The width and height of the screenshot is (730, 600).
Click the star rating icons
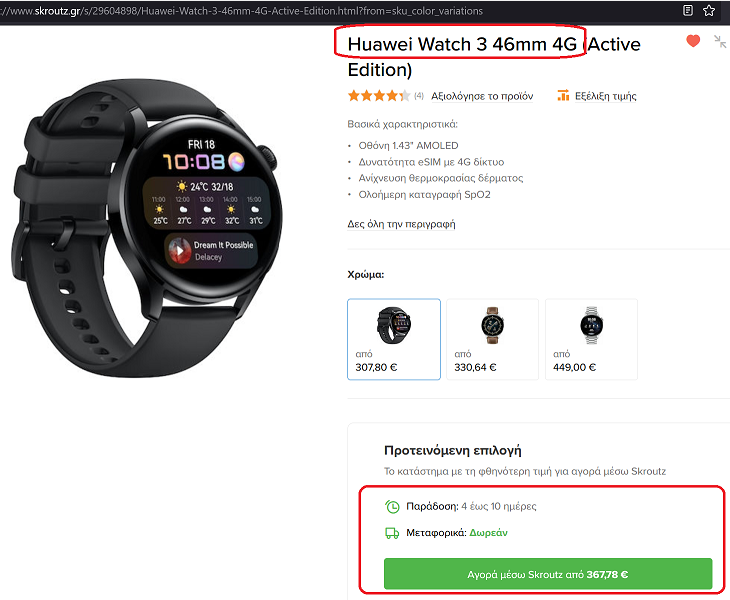(x=379, y=96)
